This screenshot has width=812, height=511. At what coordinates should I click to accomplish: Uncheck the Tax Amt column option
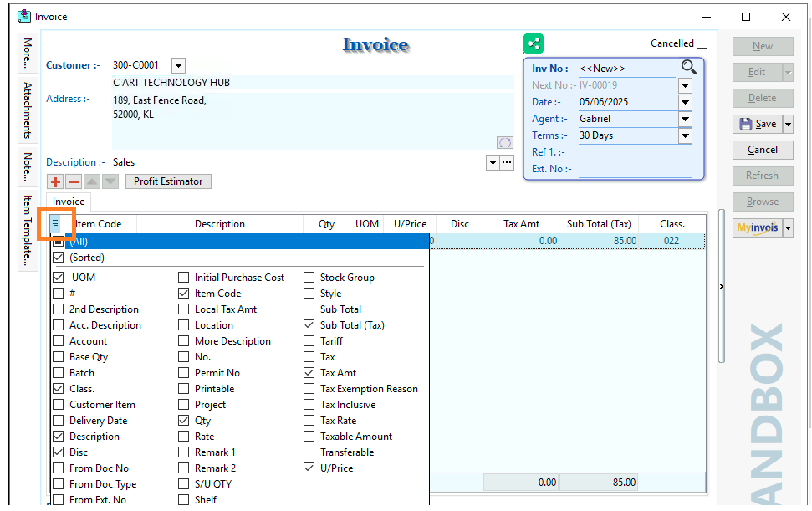309,373
